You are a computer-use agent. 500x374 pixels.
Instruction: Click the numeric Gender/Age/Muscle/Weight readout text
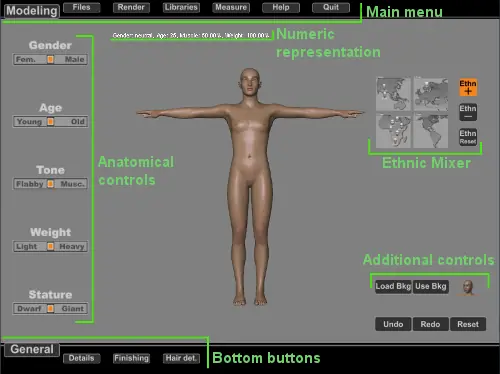click(x=191, y=35)
